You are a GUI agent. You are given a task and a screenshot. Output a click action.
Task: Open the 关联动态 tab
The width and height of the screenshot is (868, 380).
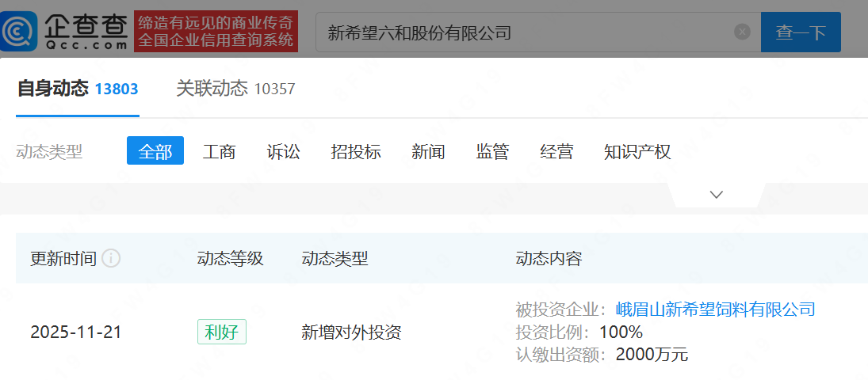coord(235,89)
